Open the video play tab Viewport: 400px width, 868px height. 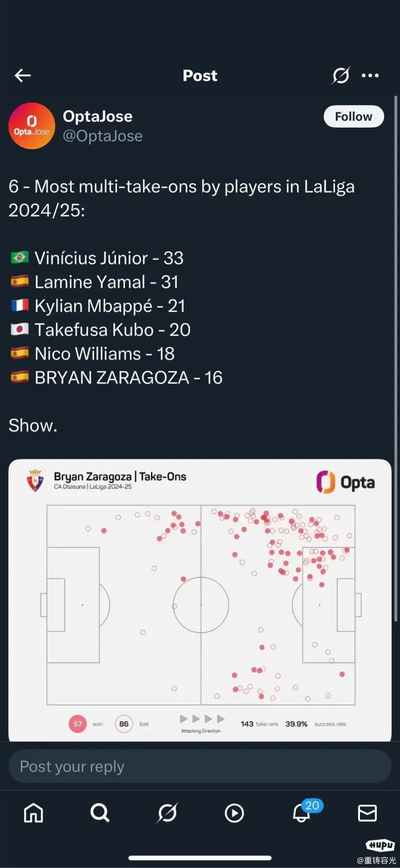tap(234, 813)
